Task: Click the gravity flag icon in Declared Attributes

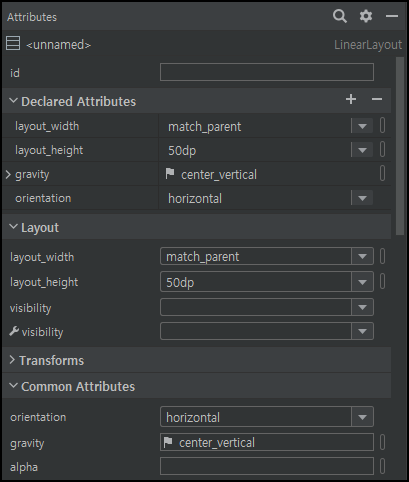Action: [170, 173]
